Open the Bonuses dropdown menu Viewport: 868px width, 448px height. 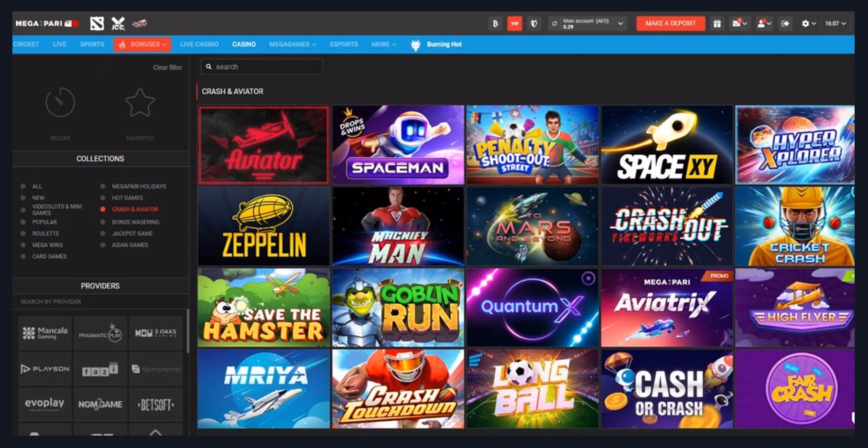[x=142, y=44]
